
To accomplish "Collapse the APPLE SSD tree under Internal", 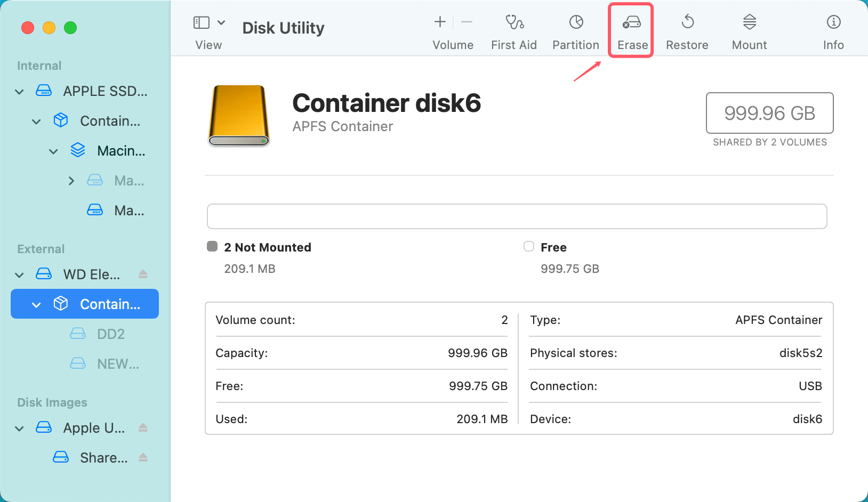I will [x=19, y=91].
